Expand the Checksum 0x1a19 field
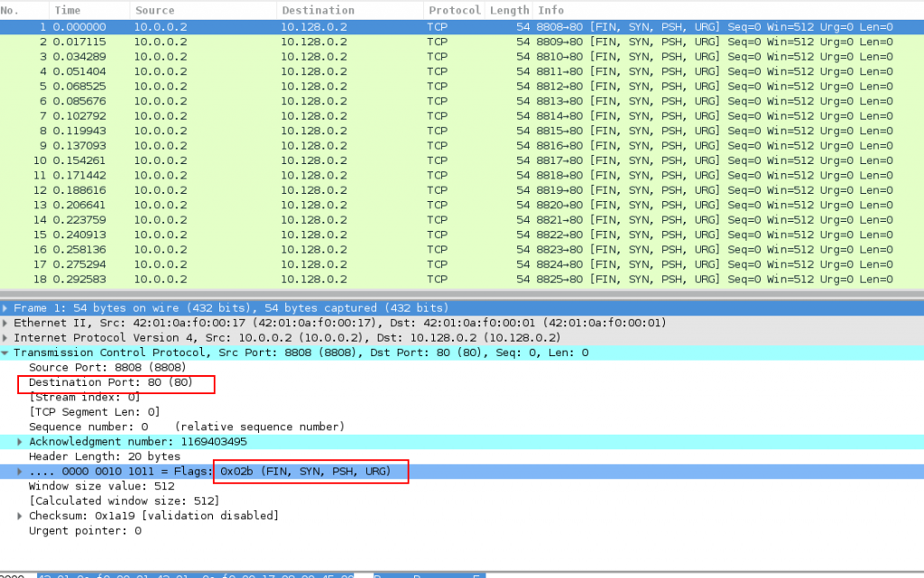 [x=21, y=516]
